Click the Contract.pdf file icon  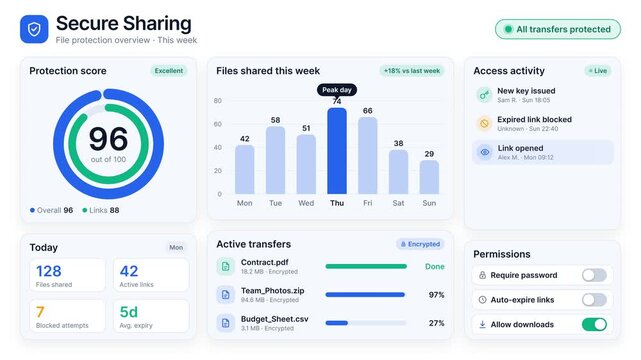[x=225, y=266]
